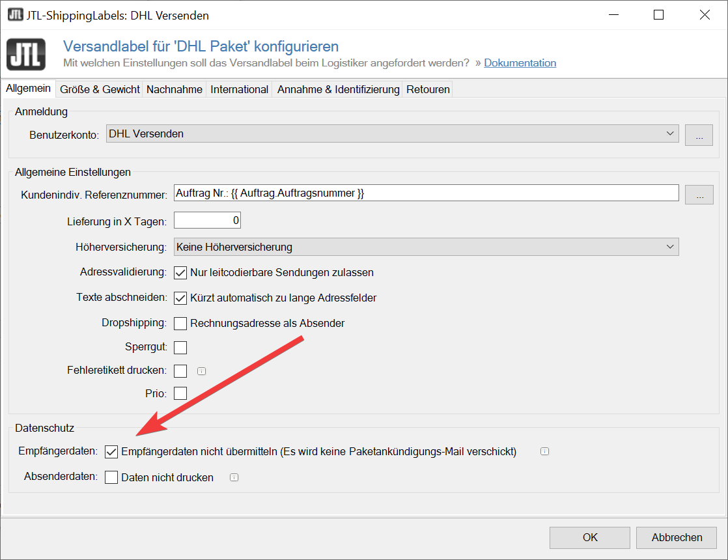Click the ellipsis button next to Referenznummer field
The image size is (728, 560).
coord(699,194)
